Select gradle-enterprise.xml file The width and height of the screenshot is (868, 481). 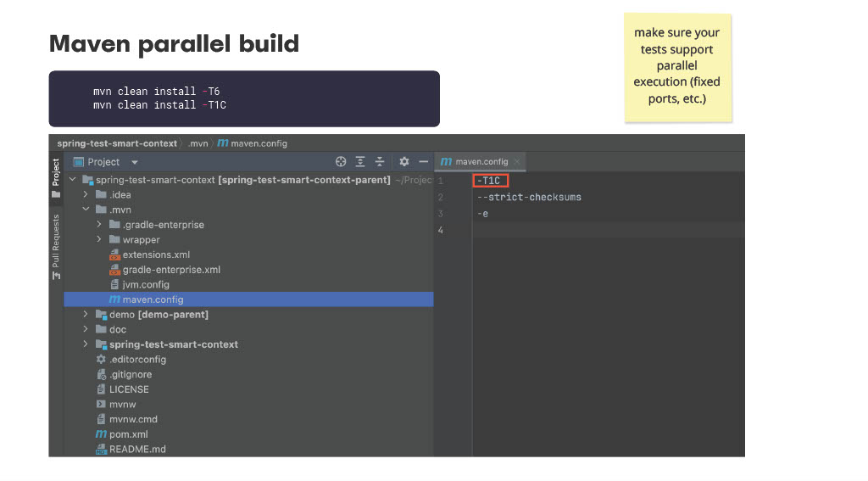(x=171, y=269)
